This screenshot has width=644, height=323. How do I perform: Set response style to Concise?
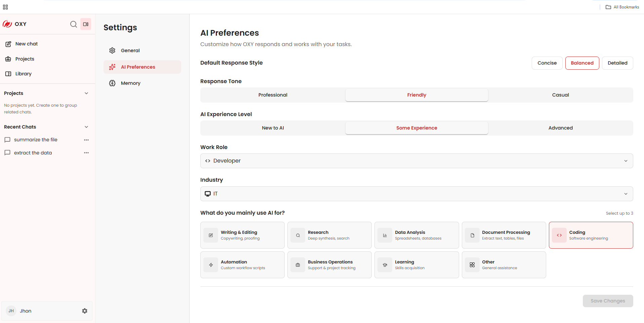[547, 63]
